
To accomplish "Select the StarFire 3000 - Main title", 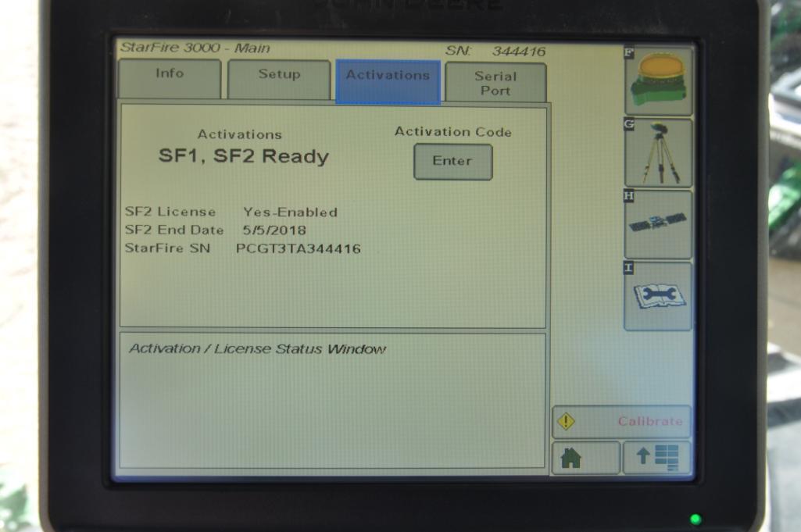I will coord(195,48).
